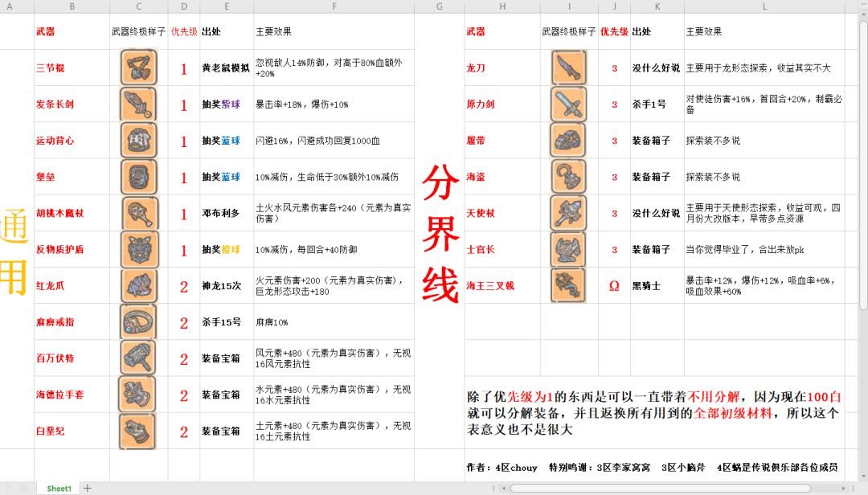The height and width of the screenshot is (495, 868).
Task: Select the 邓布利多 source cell
Action: point(227,213)
